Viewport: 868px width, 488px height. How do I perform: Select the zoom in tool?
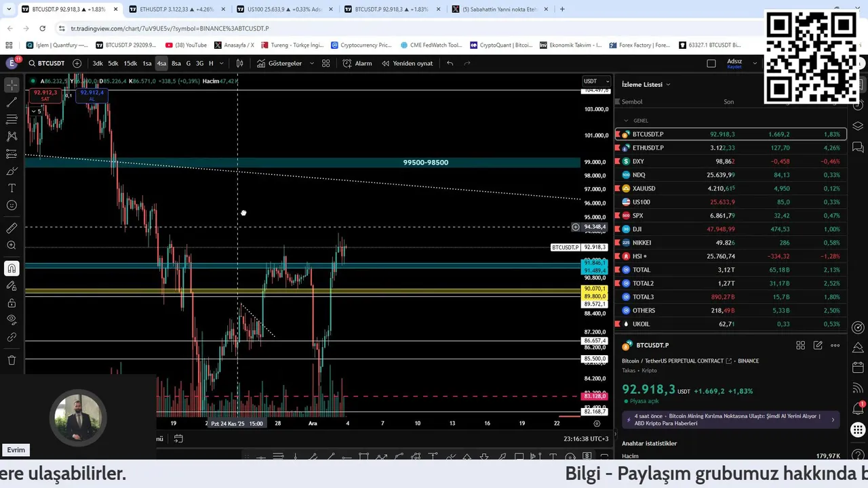(x=12, y=245)
